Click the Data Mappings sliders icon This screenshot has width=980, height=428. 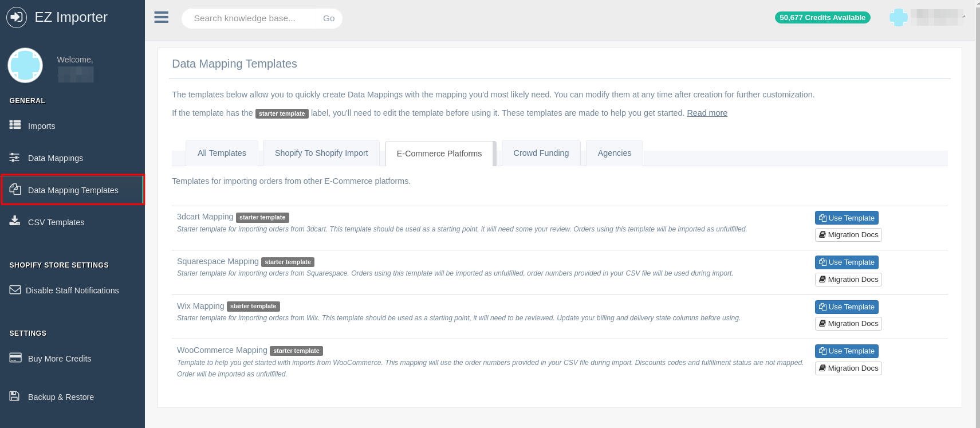coord(15,158)
